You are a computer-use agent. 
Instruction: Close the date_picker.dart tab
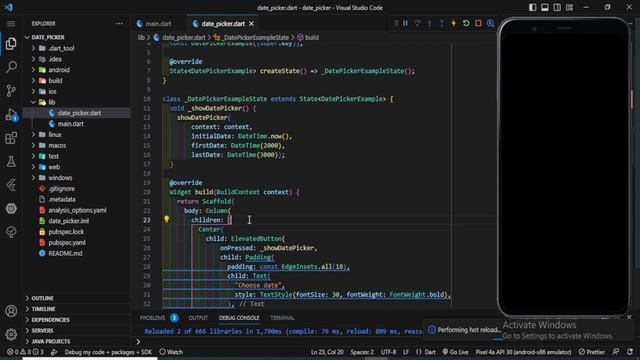251,24
